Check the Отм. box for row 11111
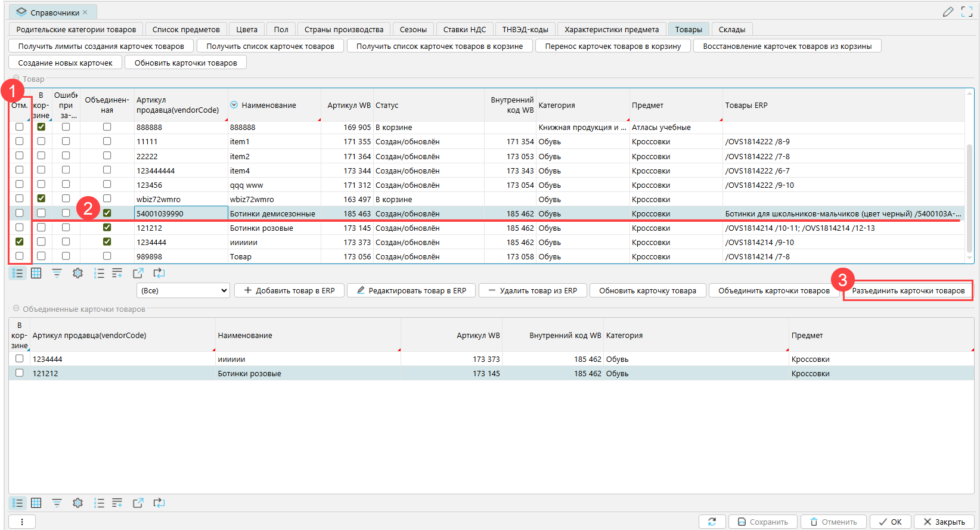The image size is (980, 530). [x=20, y=141]
